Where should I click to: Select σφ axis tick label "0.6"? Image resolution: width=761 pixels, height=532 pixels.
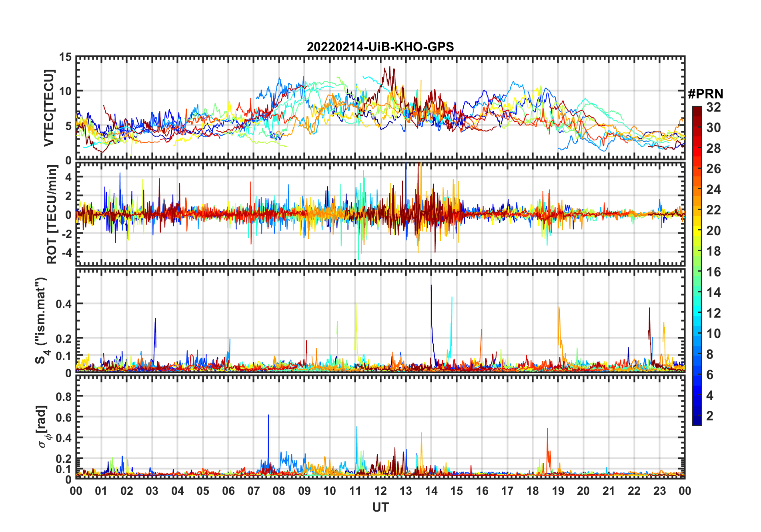[x=64, y=417]
